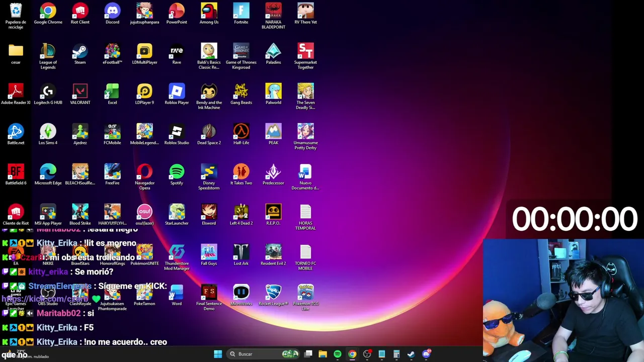Open Game of Thrones Kingsroad icon

241,56
